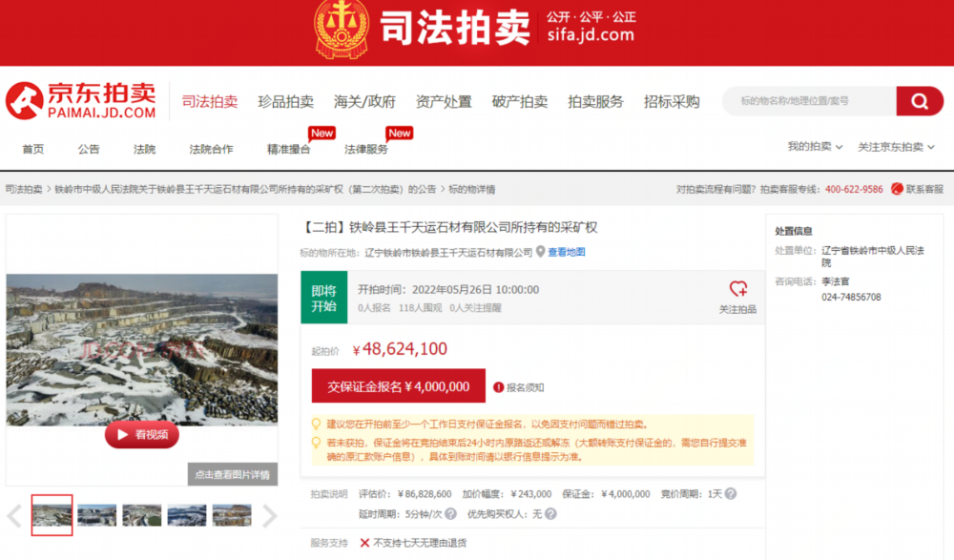This screenshot has height=560, width=954.
Task: Click the 联系客服 link text
Action: [924, 189]
